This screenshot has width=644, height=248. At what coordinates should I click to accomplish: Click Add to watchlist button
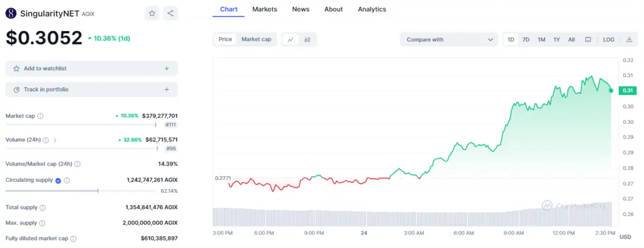coord(91,69)
